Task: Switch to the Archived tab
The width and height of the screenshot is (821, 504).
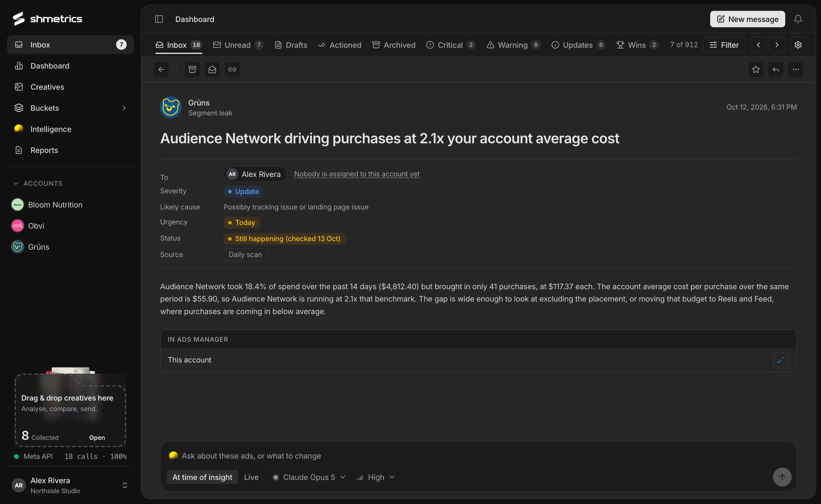Action: coord(394,45)
